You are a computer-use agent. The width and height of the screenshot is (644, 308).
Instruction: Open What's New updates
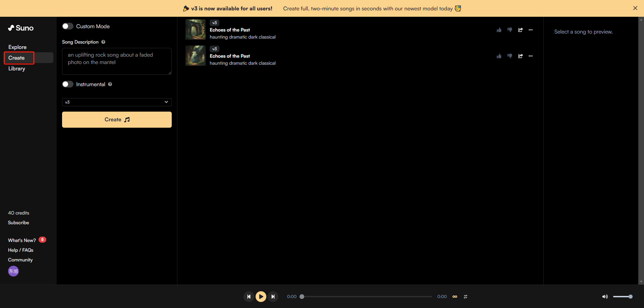coord(22,240)
